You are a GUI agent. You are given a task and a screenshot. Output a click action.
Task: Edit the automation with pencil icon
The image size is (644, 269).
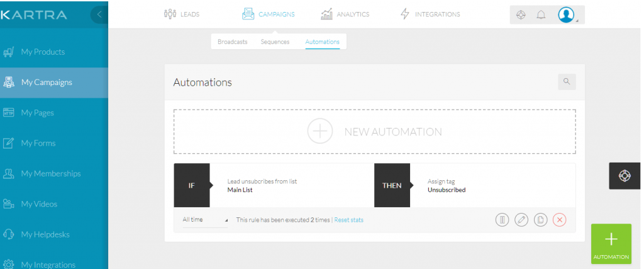coord(521,220)
